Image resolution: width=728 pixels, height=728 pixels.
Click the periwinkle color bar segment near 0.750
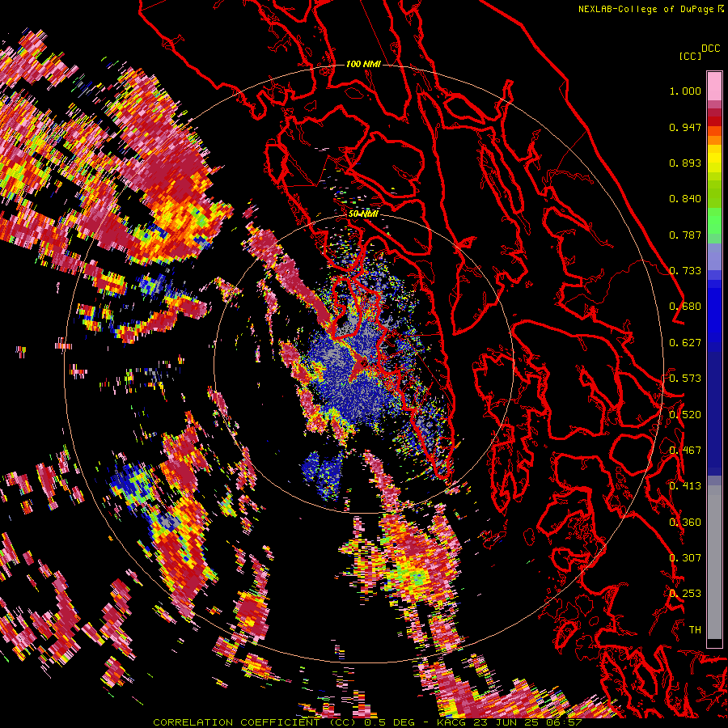point(714,256)
